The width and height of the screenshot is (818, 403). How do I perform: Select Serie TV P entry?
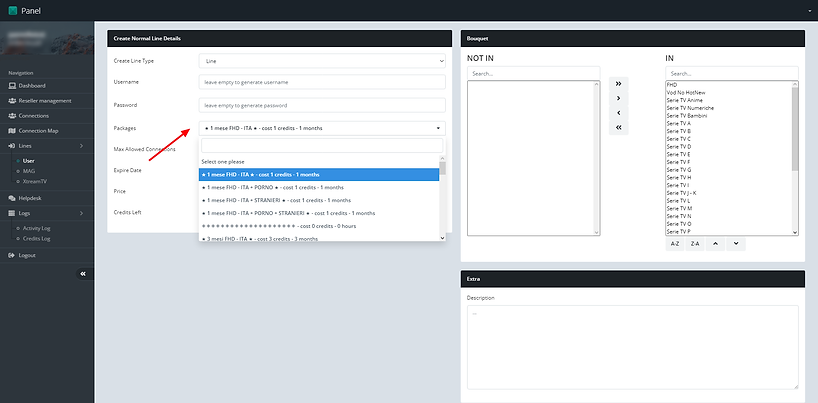[x=729, y=231]
